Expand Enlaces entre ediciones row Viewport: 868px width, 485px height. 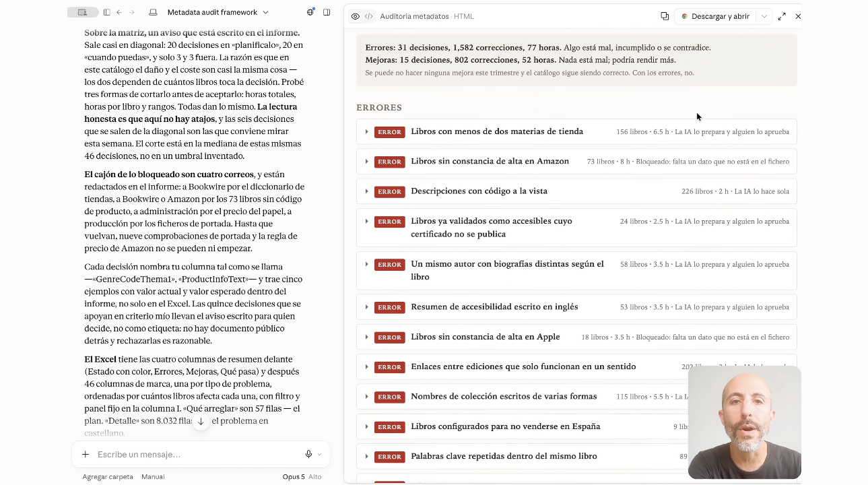[x=576, y=366]
